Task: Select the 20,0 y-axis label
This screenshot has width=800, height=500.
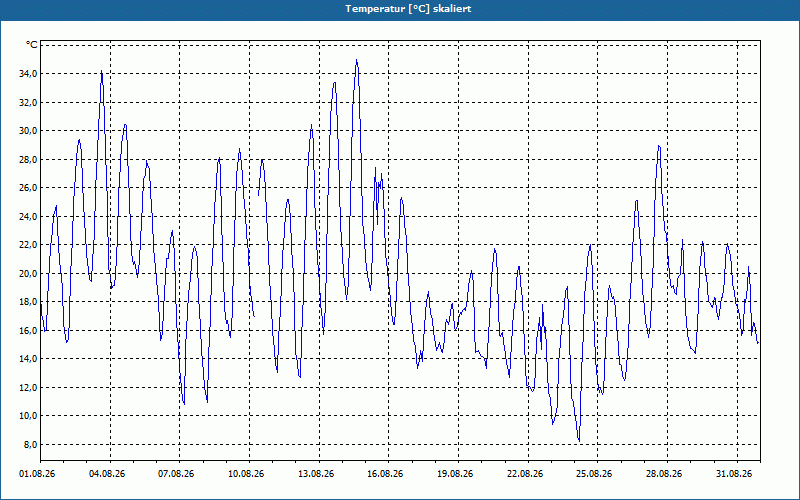Action: [28, 273]
